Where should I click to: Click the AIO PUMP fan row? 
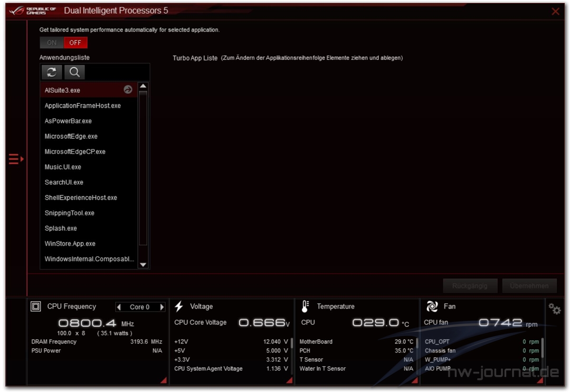pos(482,369)
